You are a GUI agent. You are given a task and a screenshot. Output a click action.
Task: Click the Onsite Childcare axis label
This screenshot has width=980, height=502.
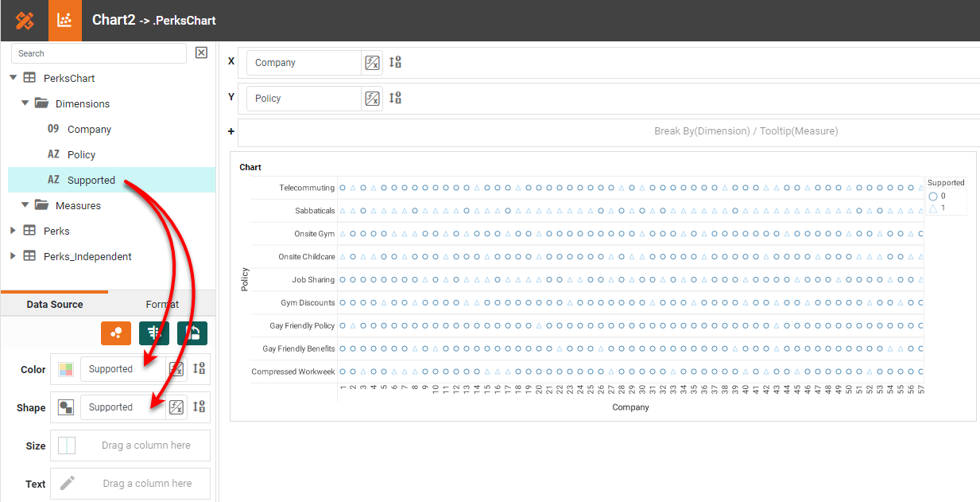coord(307,257)
